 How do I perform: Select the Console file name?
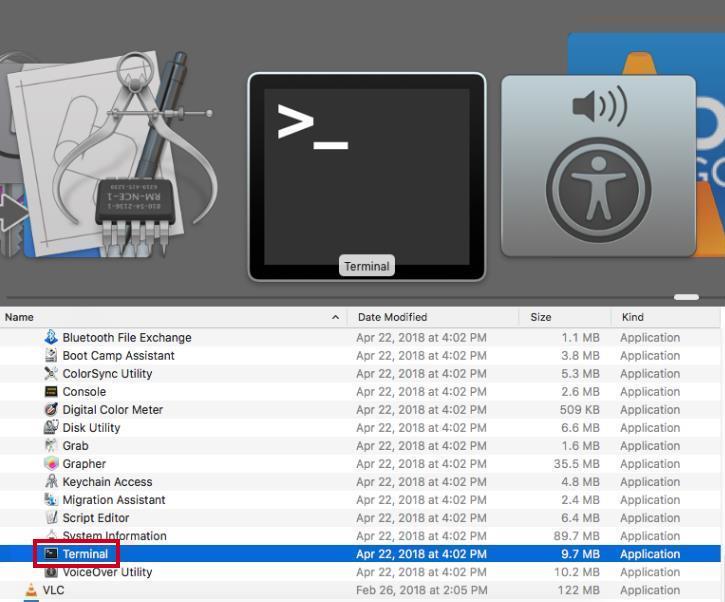coord(84,392)
